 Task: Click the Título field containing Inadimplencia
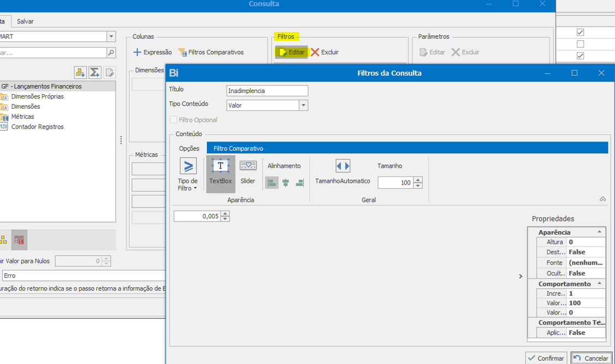(267, 91)
